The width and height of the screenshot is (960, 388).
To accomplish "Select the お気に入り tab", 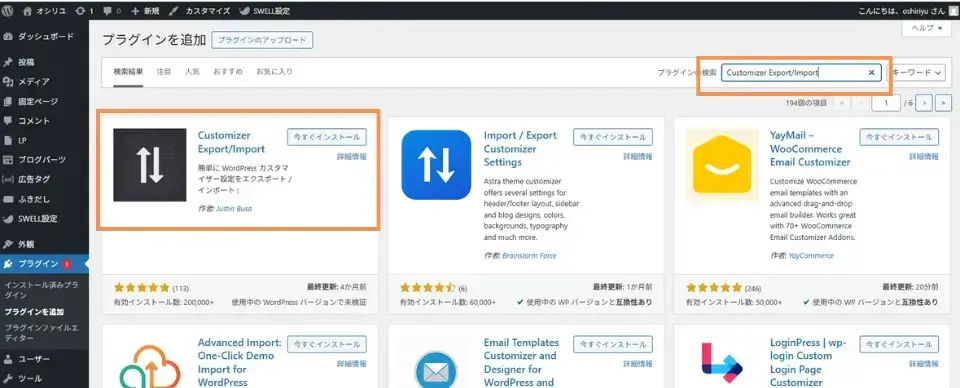I will (274, 72).
